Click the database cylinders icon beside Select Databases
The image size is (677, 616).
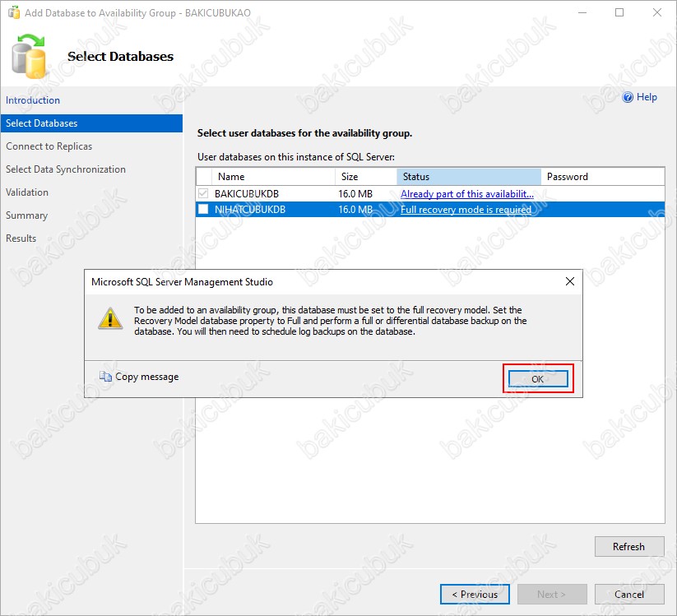[x=29, y=56]
